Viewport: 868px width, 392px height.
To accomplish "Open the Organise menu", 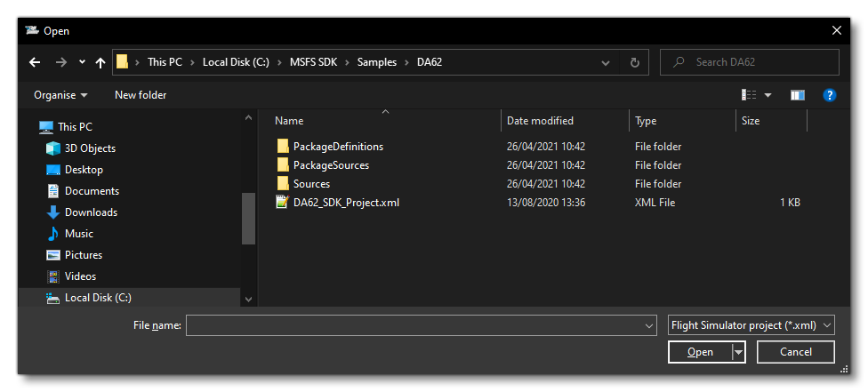I will click(x=60, y=95).
